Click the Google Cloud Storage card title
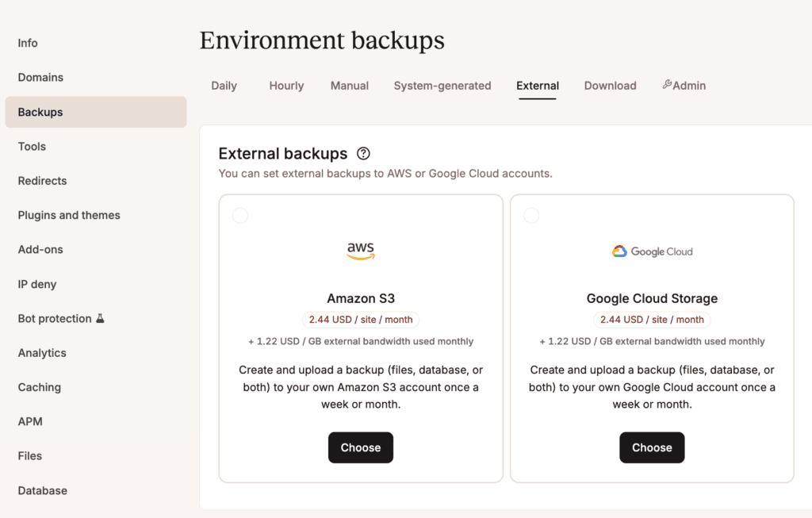 (652, 298)
